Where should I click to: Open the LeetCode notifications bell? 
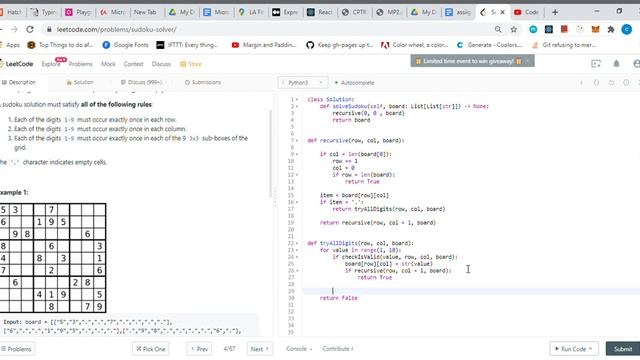pos(616,64)
